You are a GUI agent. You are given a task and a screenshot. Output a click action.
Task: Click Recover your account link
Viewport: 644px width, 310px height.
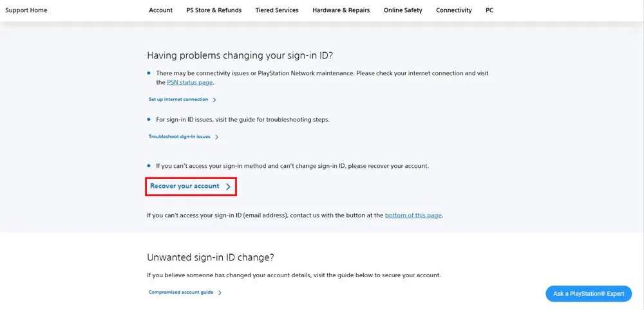tap(184, 186)
